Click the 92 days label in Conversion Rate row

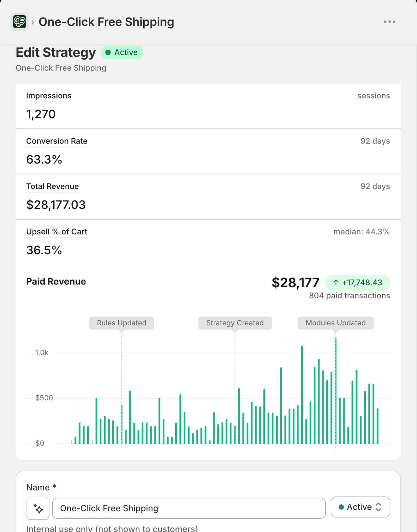tap(375, 141)
